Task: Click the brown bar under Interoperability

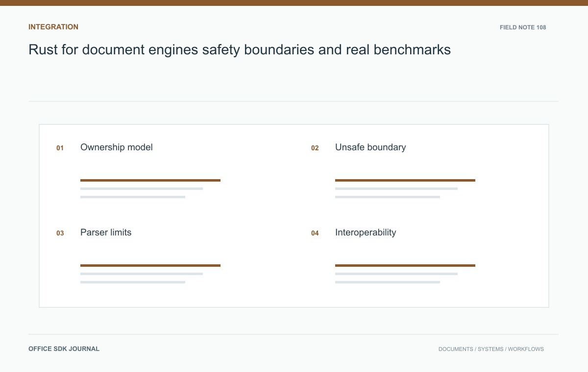Action: tap(405, 265)
